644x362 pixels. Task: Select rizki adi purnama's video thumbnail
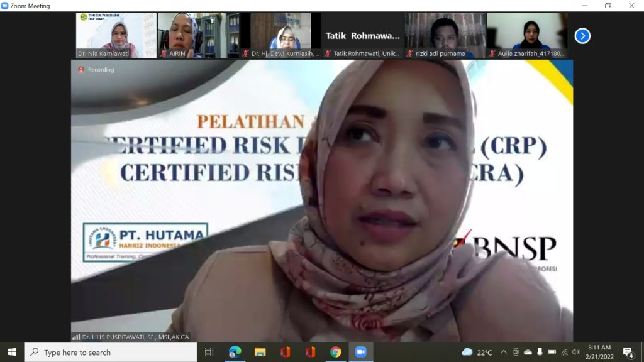click(x=445, y=36)
